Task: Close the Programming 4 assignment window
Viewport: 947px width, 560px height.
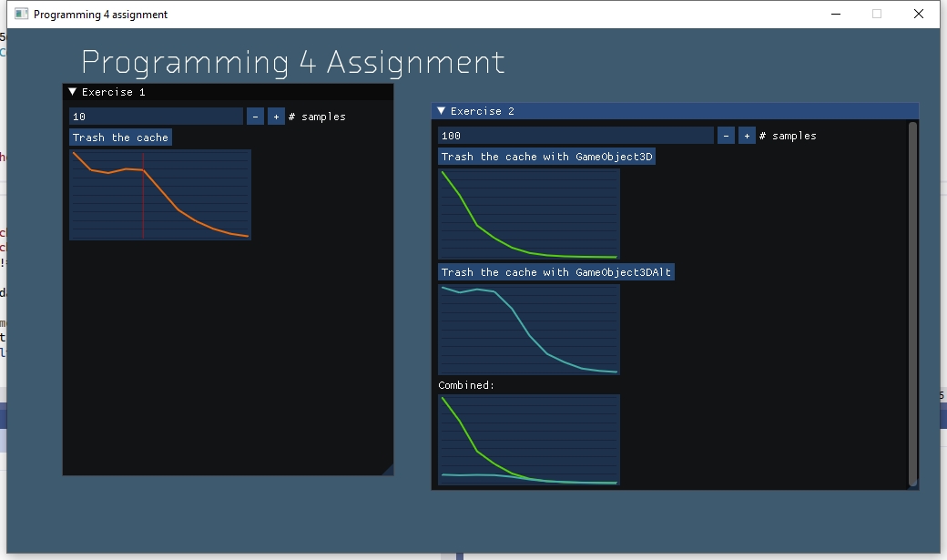Action: 918,15
